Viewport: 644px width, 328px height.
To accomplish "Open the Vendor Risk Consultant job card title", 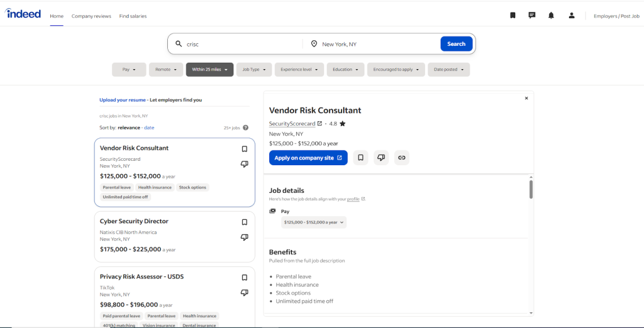I will (x=135, y=148).
